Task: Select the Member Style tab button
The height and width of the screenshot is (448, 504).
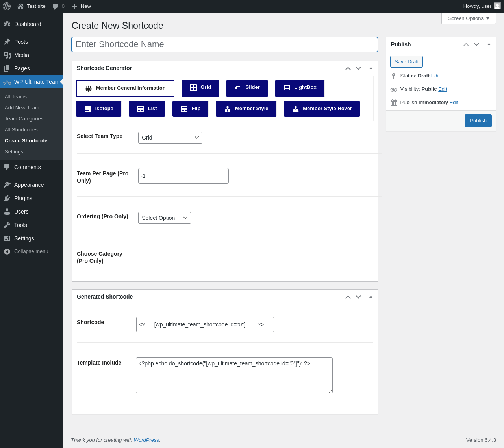Action: [246, 109]
